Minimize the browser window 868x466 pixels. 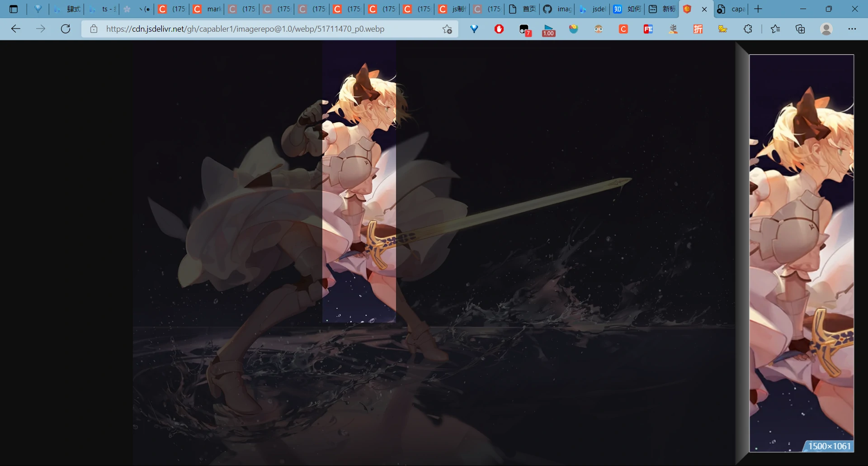pos(803,9)
